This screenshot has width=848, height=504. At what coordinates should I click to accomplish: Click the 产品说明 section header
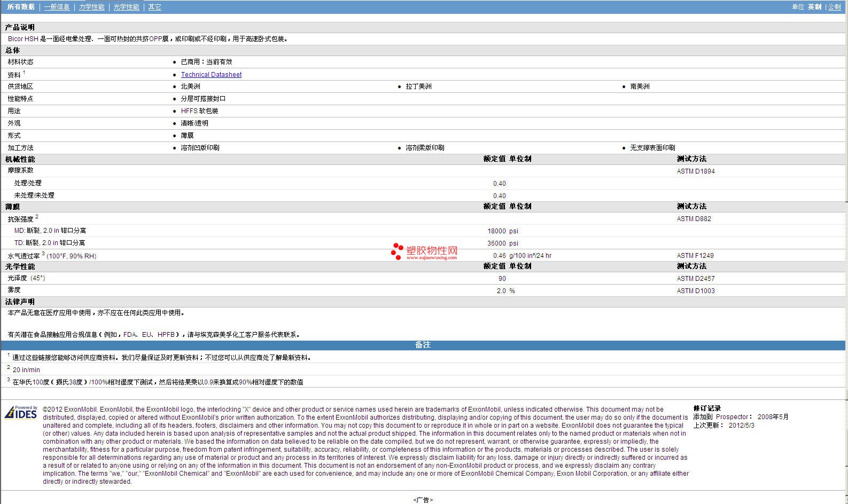pyautogui.click(x=20, y=27)
